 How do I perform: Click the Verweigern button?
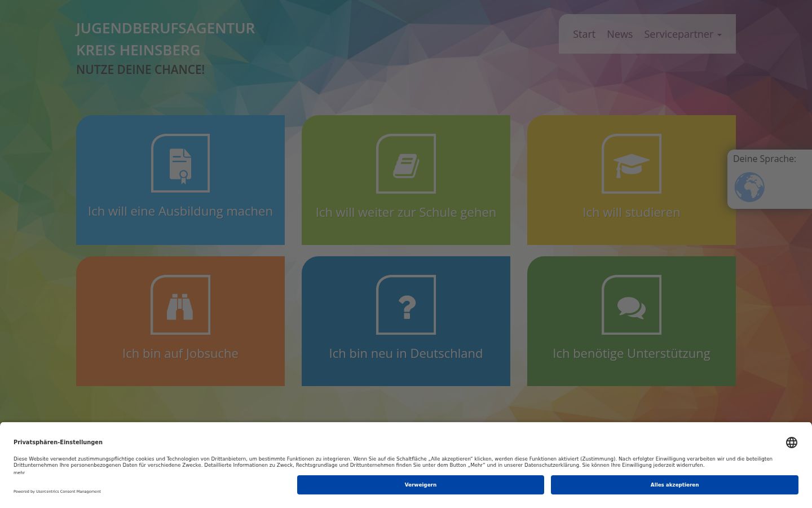point(421,485)
